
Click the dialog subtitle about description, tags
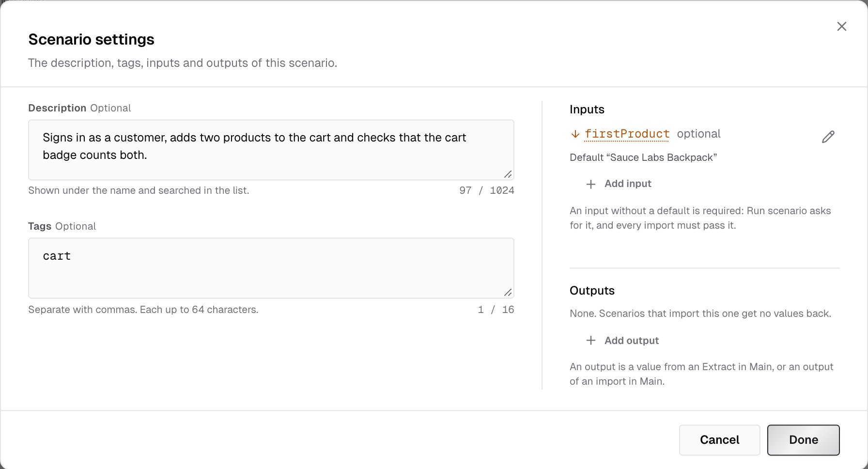183,63
